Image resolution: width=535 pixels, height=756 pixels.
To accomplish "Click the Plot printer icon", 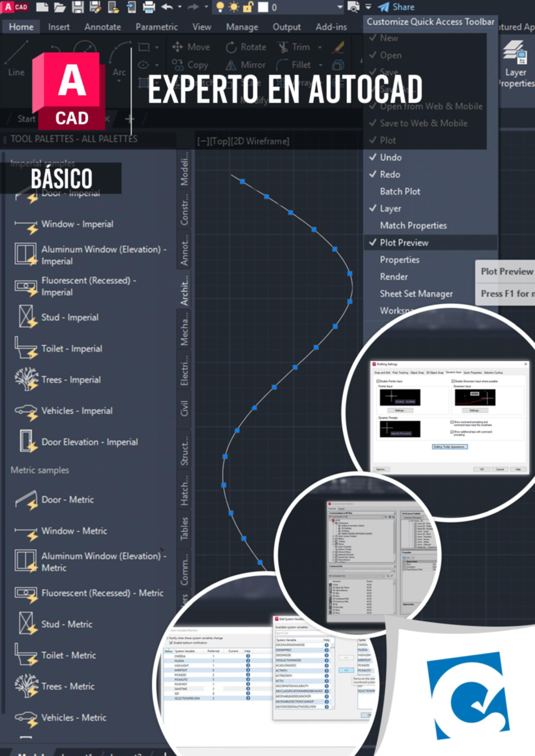I will coord(149,7).
